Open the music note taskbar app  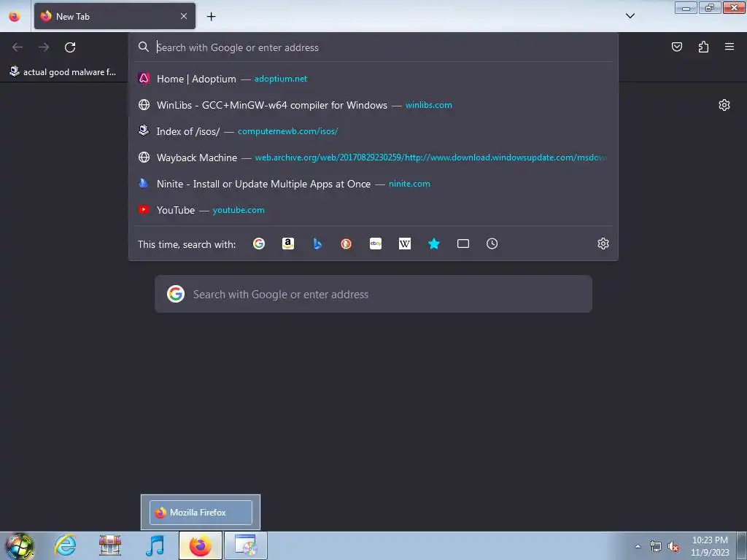click(x=155, y=545)
